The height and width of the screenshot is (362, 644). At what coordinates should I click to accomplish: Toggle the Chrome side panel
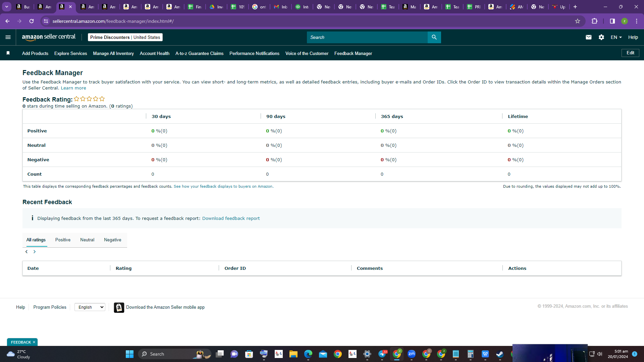(x=612, y=21)
